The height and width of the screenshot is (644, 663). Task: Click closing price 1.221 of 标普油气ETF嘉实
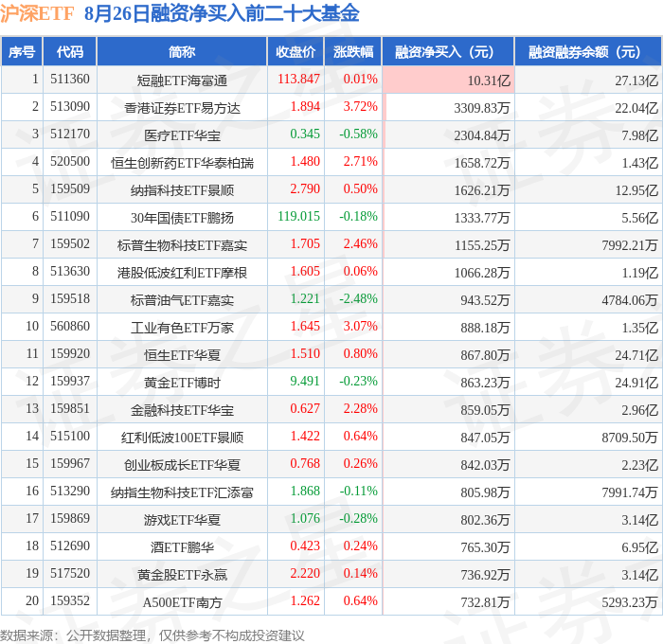point(305,298)
